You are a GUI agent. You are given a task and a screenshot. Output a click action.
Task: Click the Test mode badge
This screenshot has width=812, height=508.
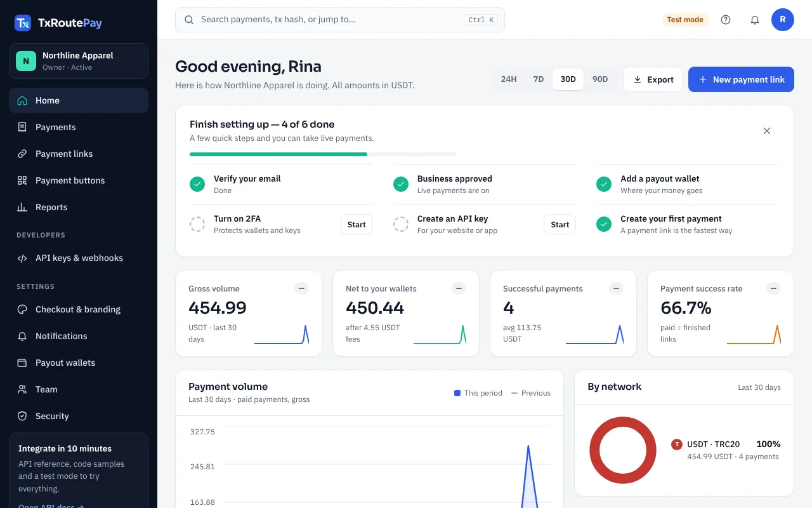pos(685,20)
